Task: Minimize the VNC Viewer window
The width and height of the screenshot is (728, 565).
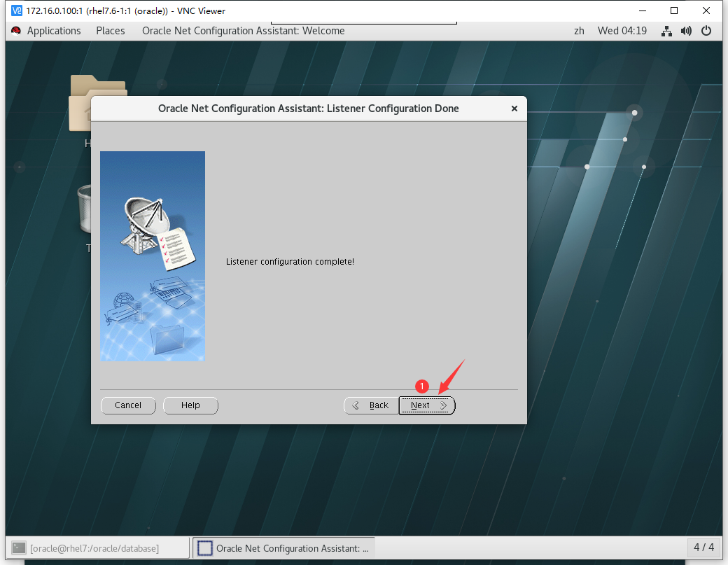Action: click(x=643, y=11)
